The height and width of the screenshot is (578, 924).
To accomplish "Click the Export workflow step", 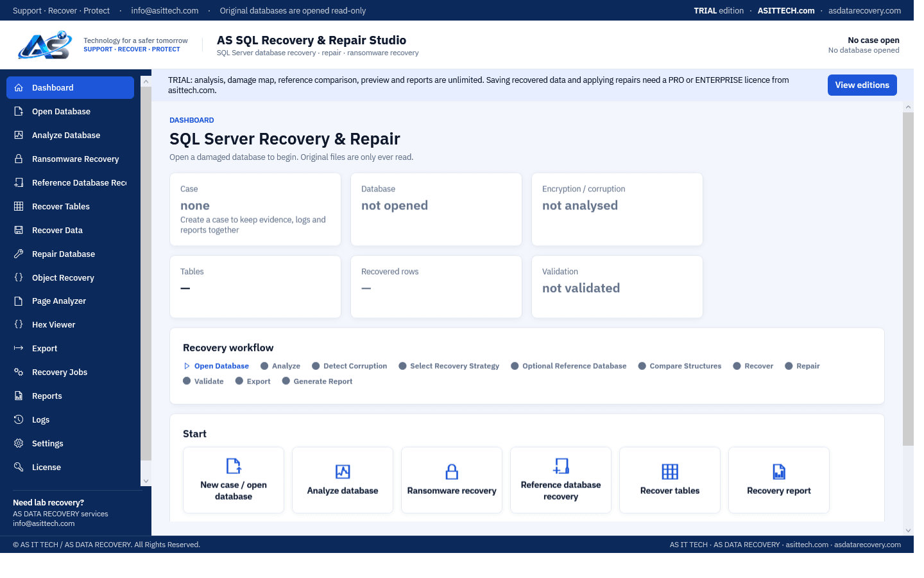I will pyautogui.click(x=253, y=381).
